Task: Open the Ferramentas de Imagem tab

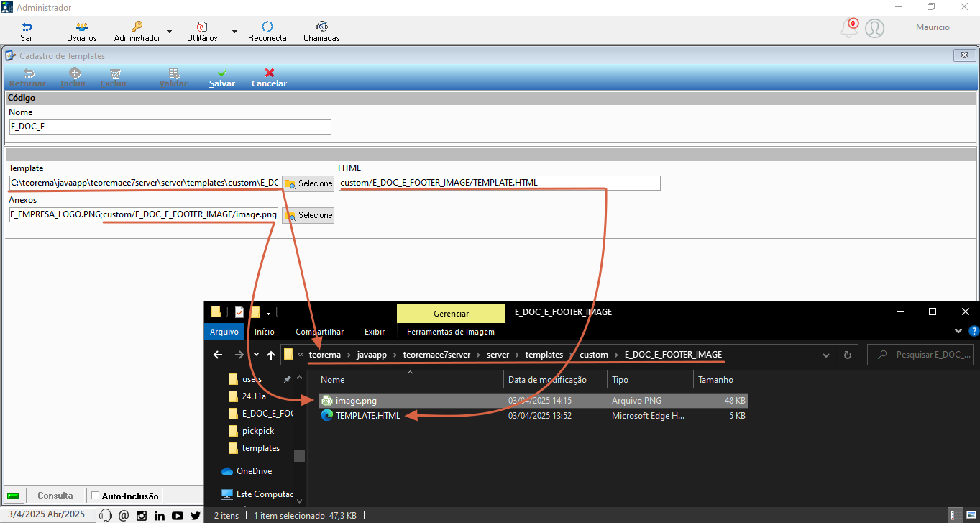Action: 451,332
